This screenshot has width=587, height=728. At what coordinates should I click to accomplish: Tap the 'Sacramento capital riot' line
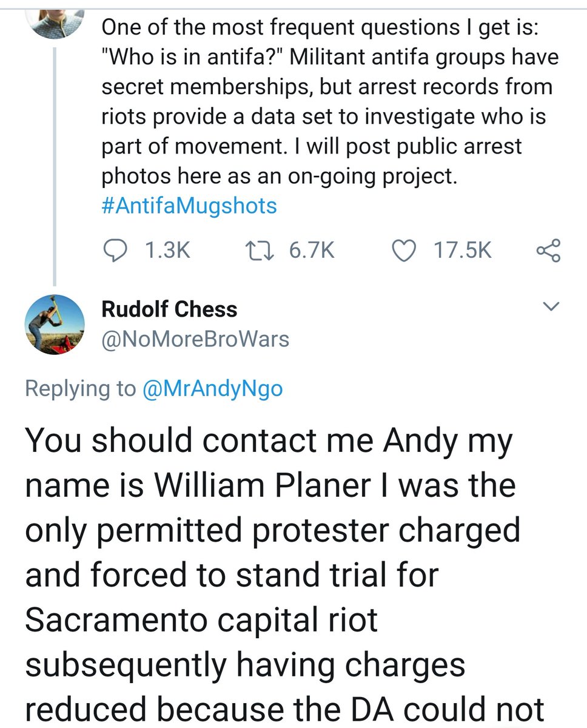[201, 620]
